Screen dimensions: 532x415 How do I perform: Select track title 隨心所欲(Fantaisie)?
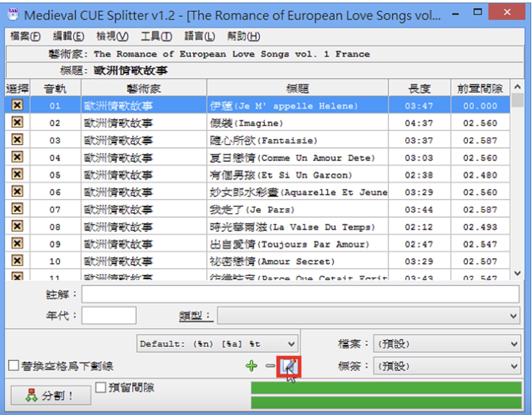pos(264,140)
